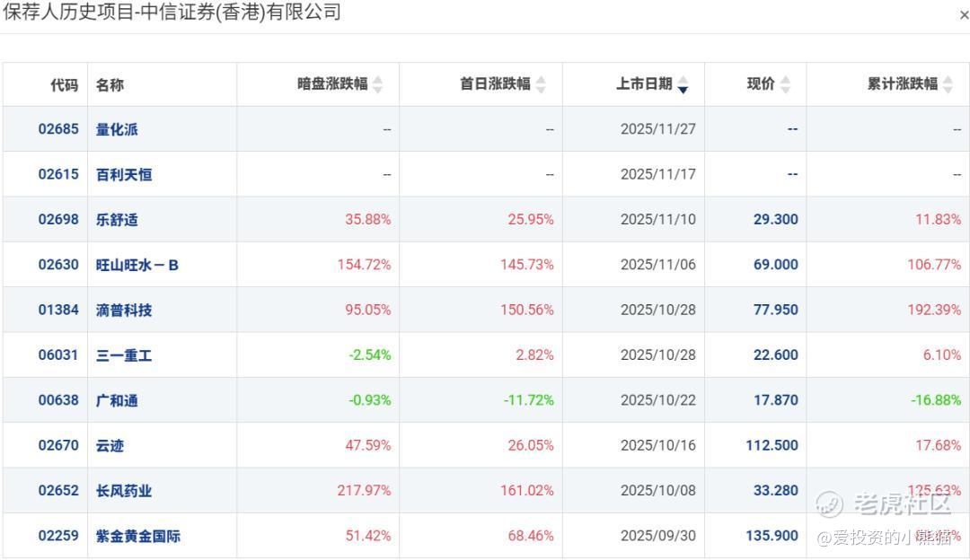The width and height of the screenshot is (970, 560).
Task: Sort by 累计涨跌幅 column arrows
Action: coord(948,84)
